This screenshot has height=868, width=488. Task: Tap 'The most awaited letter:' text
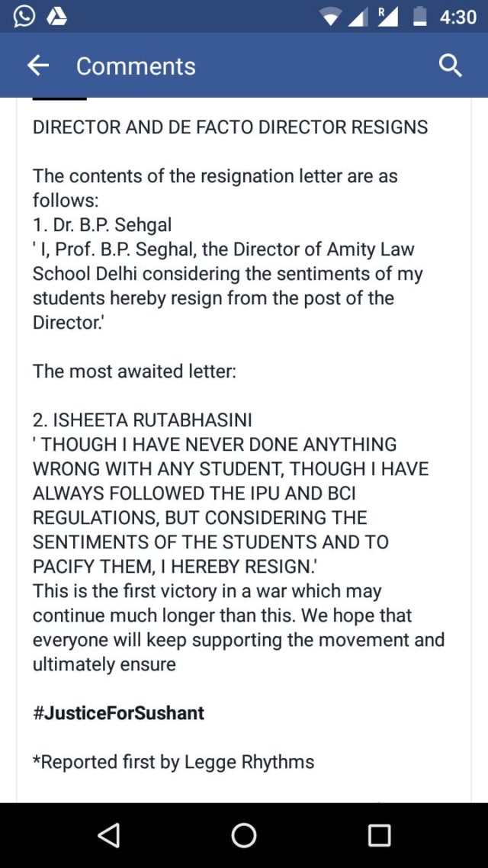pyautogui.click(x=134, y=371)
